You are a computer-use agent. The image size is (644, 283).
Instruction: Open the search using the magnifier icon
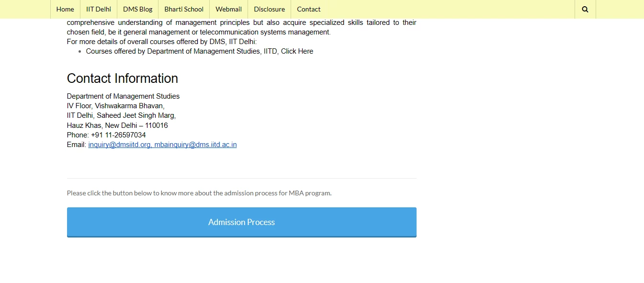(x=585, y=9)
